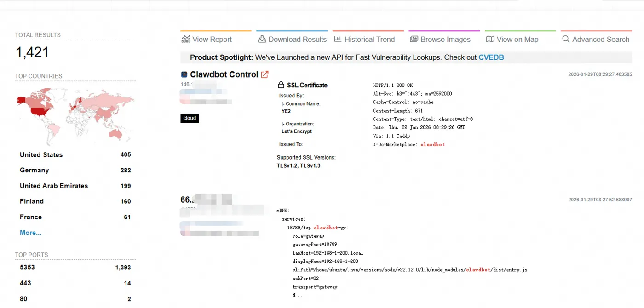Image resolution: width=644 pixels, height=308 pixels.
Task: Click the Browse Images picture icon
Action: [x=414, y=39]
